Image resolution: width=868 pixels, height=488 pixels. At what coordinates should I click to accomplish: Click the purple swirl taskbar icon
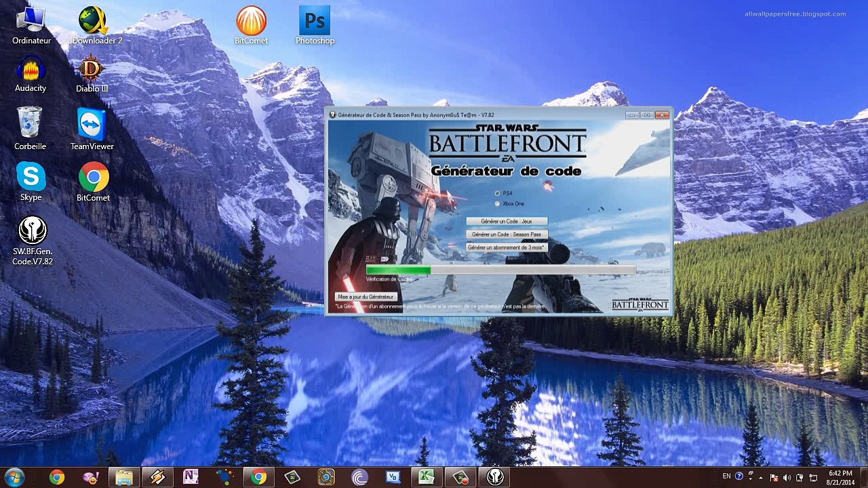(359, 477)
